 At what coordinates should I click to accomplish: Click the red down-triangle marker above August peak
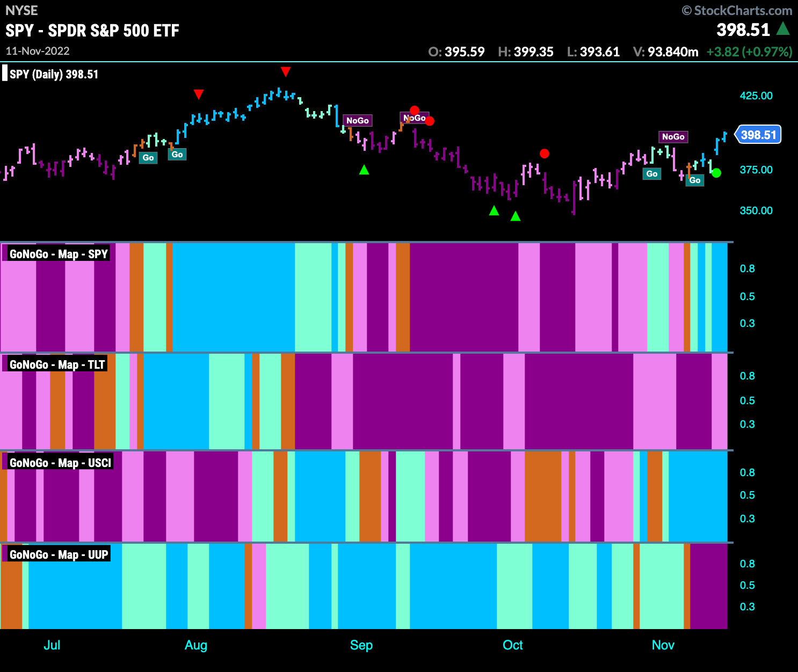tap(286, 72)
